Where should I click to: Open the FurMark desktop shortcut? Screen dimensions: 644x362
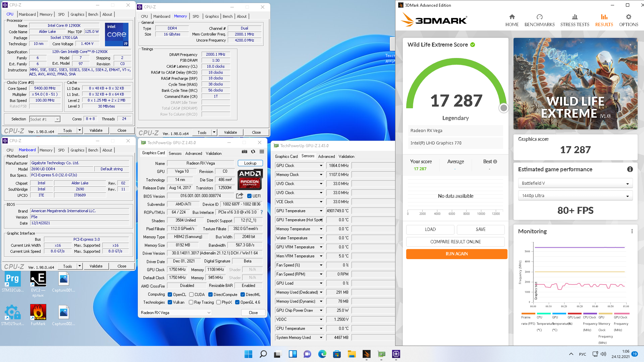[x=38, y=315]
